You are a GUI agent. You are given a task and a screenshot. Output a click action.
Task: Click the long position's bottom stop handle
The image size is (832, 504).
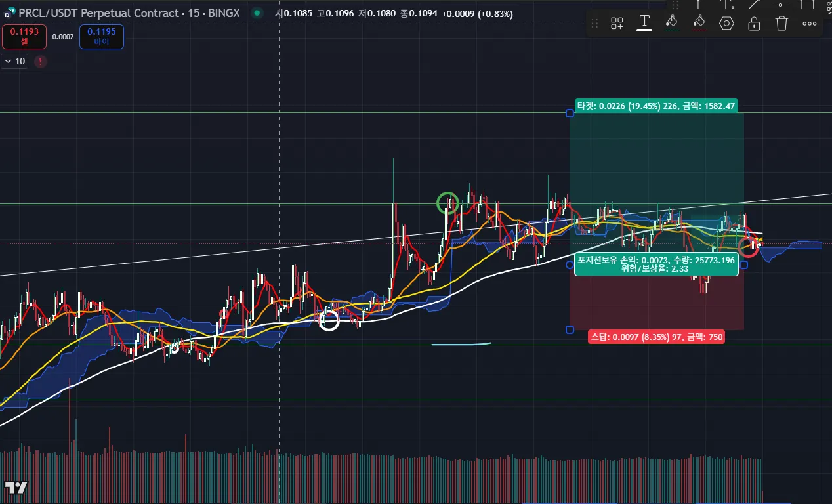pos(570,329)
